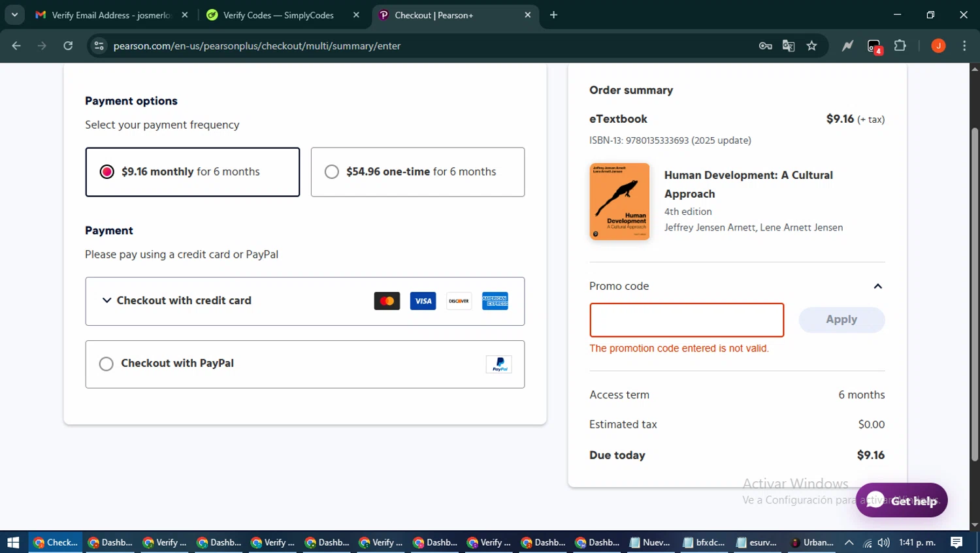This screenshot has width=980, height=553.
Task: Open the esurv... taskbar item
Action: click(x=757, y=543)
